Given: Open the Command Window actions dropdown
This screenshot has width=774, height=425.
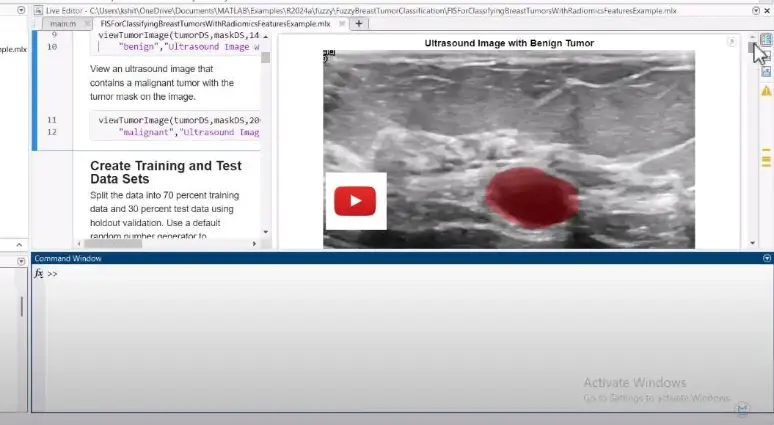Looking at the screenshot, I should [x=766, y=258].
